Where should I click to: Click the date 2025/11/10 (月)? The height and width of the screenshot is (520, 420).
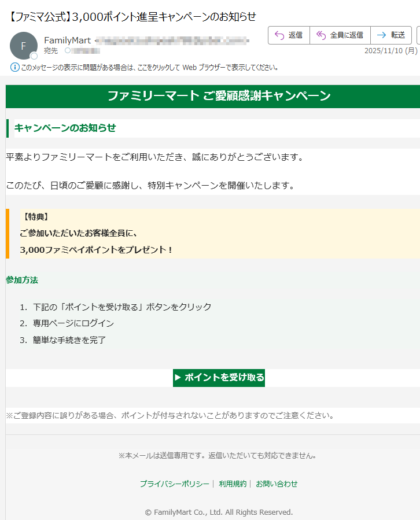point(391,51)
